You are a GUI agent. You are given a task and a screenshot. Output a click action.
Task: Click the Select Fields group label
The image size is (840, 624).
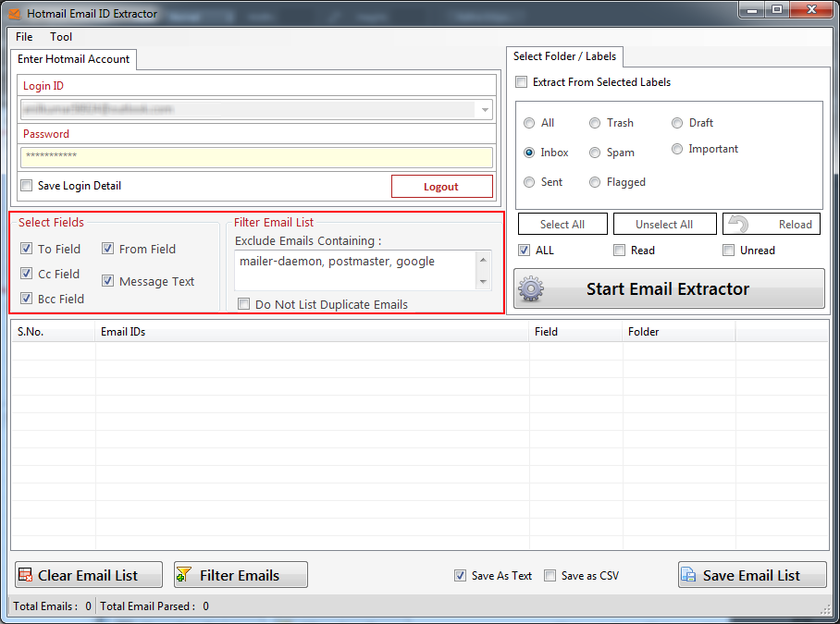[x=51, y=222]
